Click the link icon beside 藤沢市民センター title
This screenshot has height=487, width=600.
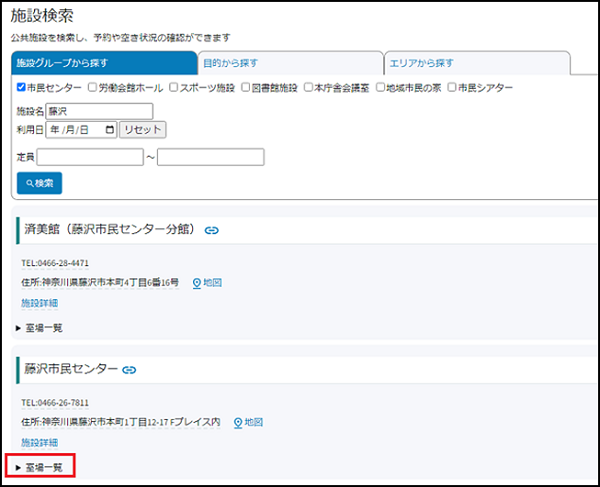click(129, 370)
